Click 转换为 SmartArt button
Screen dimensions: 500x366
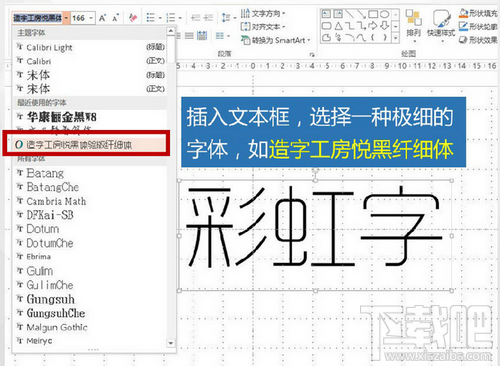coord(275,40)
